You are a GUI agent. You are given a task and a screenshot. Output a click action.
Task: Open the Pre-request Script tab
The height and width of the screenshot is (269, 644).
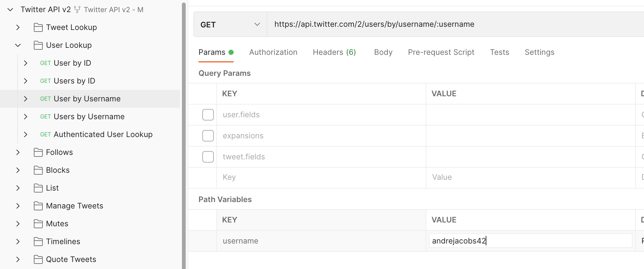point(441,52)
